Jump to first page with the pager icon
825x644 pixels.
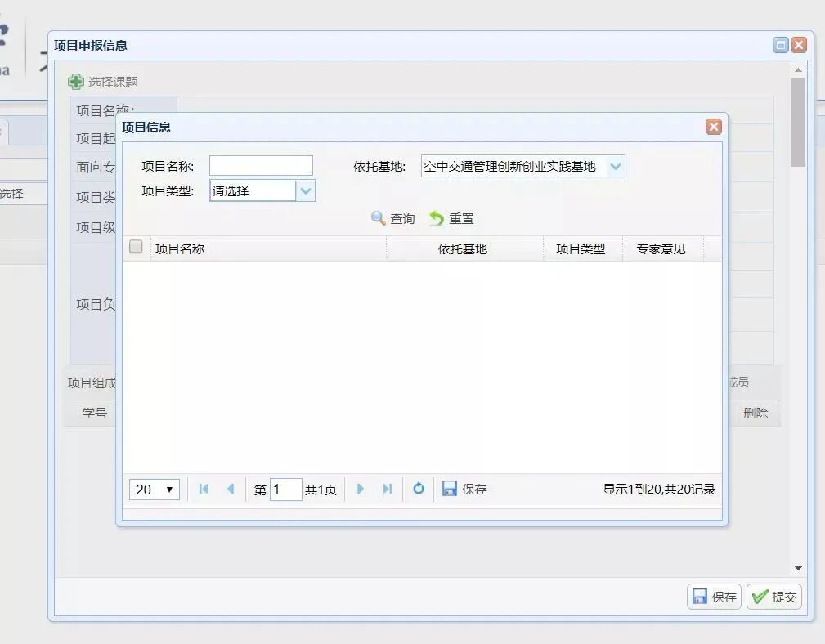tap(203, 489)
